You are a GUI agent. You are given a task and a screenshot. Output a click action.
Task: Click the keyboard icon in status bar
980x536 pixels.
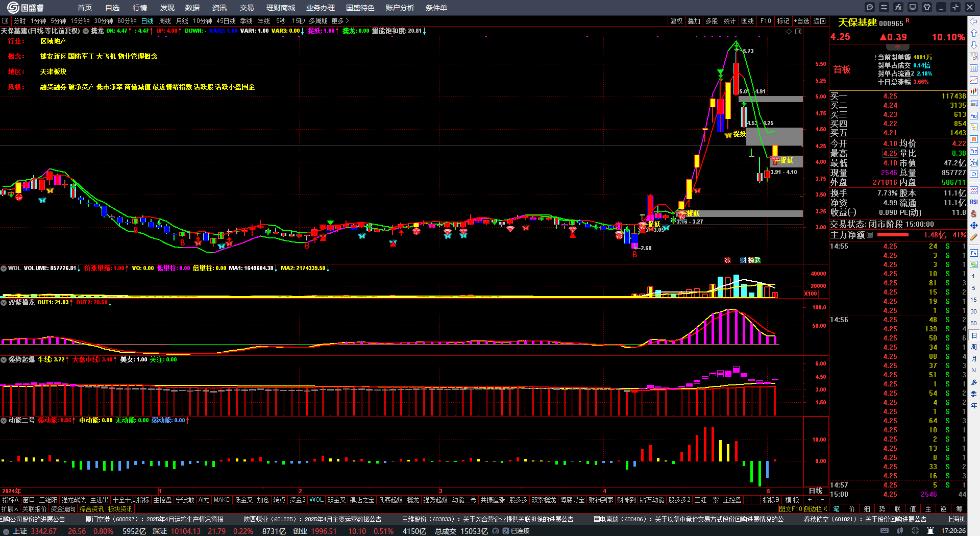pyautogui.click(x=885, y=531)
